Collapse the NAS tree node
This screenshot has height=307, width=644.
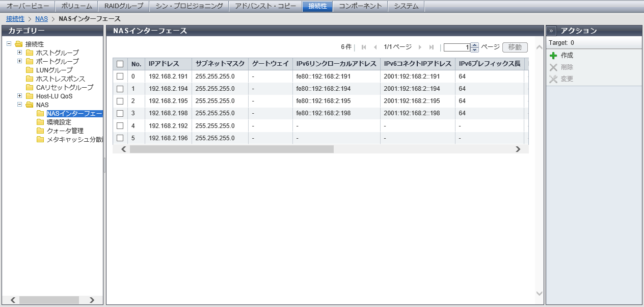pos(19,105)
